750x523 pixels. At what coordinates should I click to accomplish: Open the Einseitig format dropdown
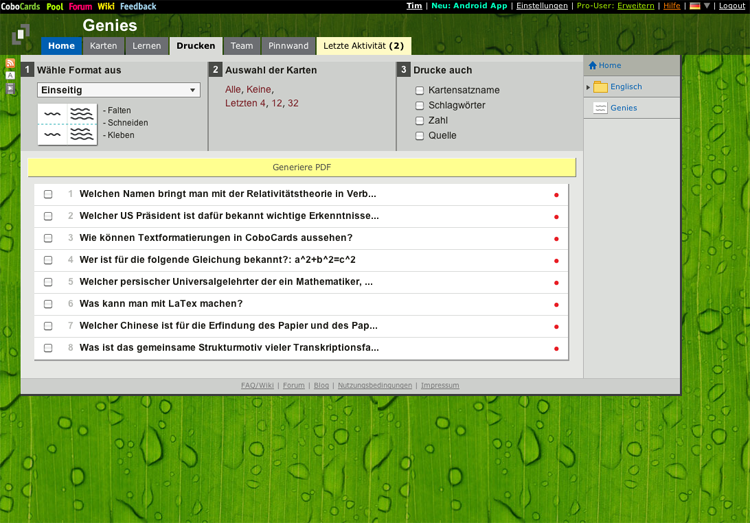click(x=118, y=90)
